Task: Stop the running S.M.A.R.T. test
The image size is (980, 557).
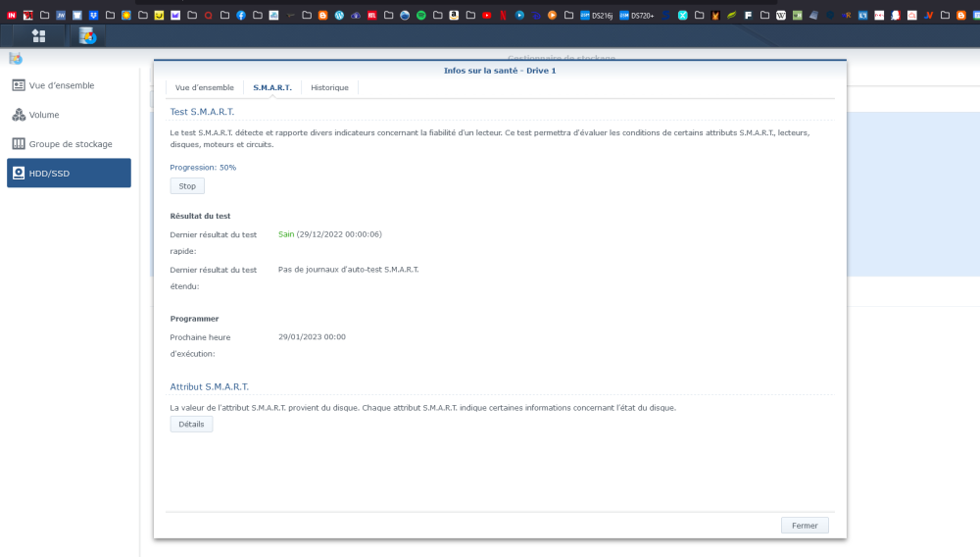Action: 187,186
